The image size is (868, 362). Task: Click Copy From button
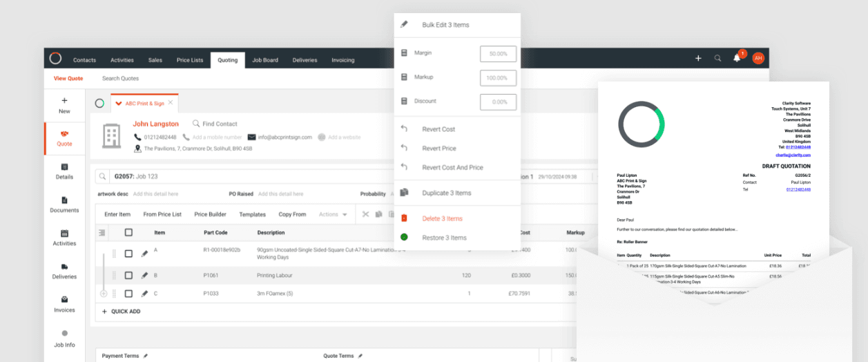coord(292,214)
